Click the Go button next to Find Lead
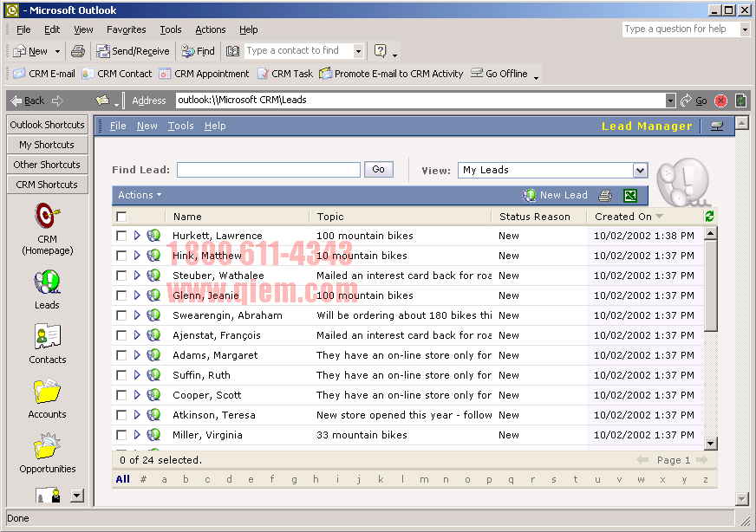Image resolution: width=756 pixels, height=532 pixels. [x=379, y=169]
